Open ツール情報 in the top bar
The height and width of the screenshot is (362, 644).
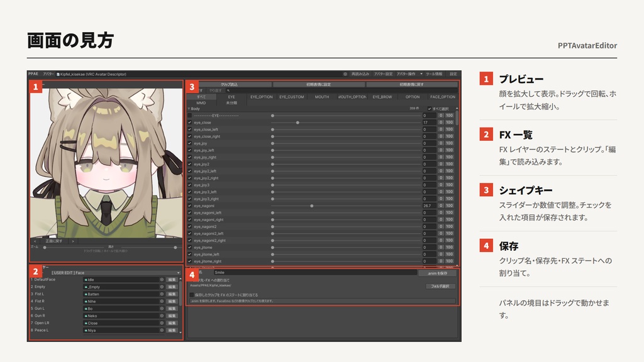click(434, 74)
